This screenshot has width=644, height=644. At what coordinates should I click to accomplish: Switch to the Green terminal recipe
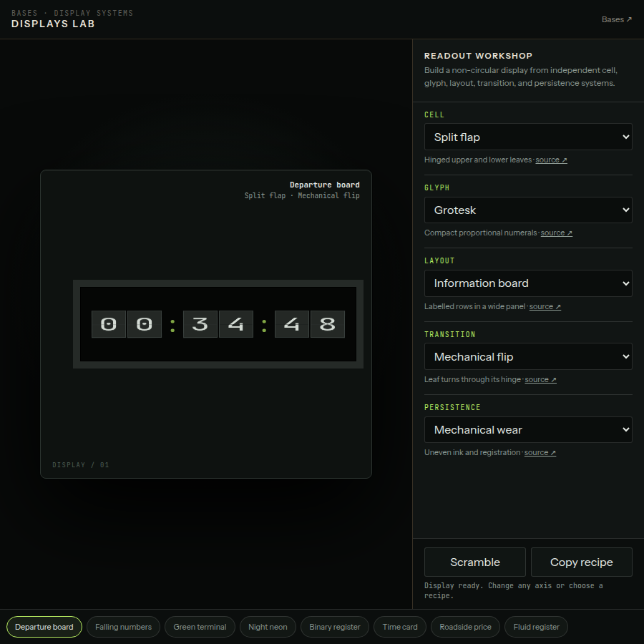point(200,627)
